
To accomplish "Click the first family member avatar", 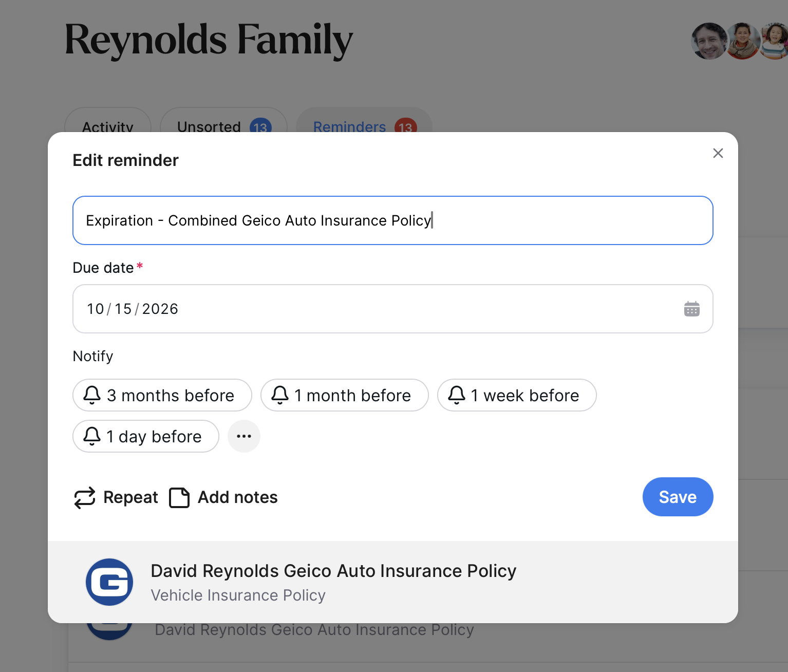I will click(x=709, y=41).
